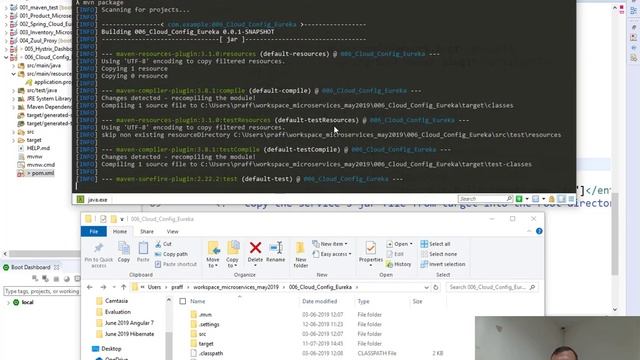640x360 pixels.
Task: Sort by the Type column header
Action: pyautogui.click(x=363, y=301)
